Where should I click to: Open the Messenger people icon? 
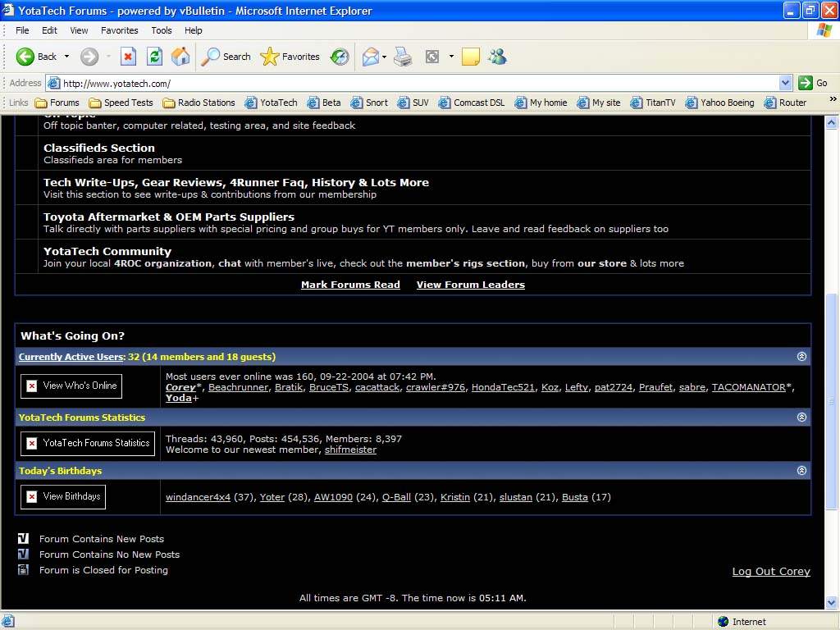(497, 57)
